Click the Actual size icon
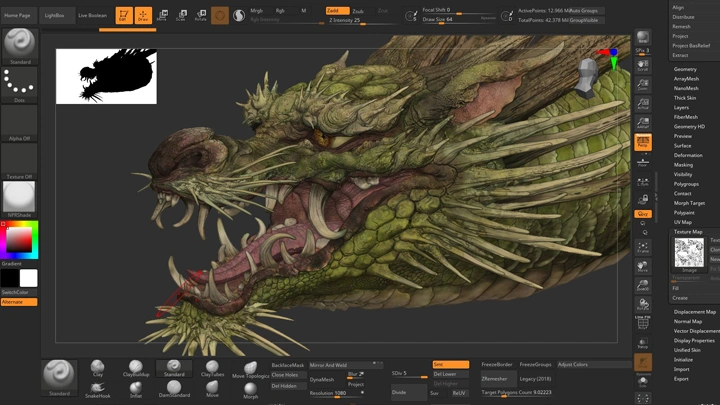This screenshot has height=405, width=720. point(643,104)
